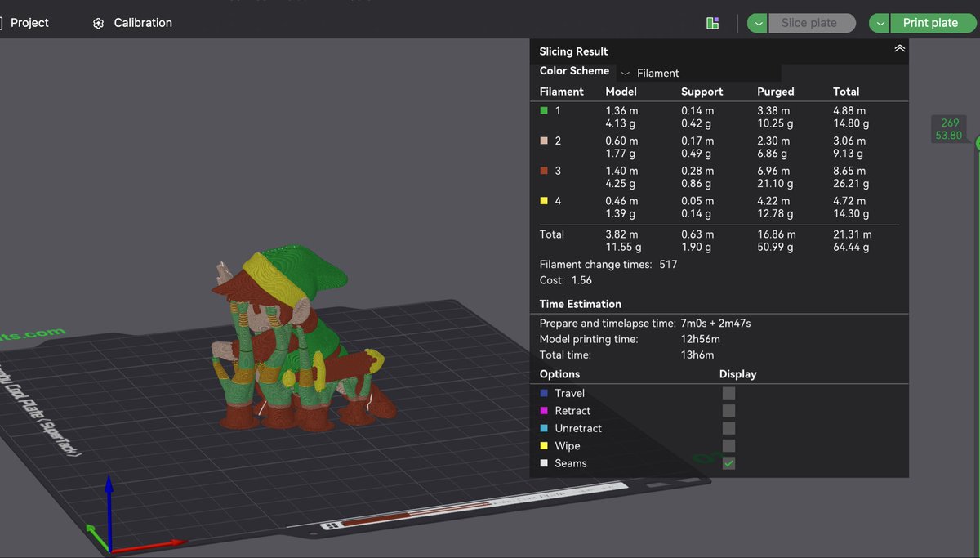The width and height of the screenshot is (980, 558).
Task: Toggle Unretract display checkbox
Action: pos(728,428)
